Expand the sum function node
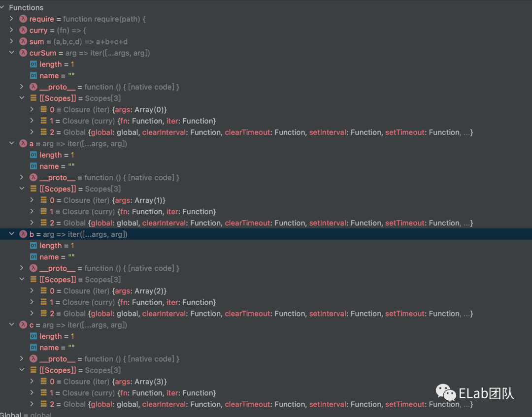 point(11,41)
